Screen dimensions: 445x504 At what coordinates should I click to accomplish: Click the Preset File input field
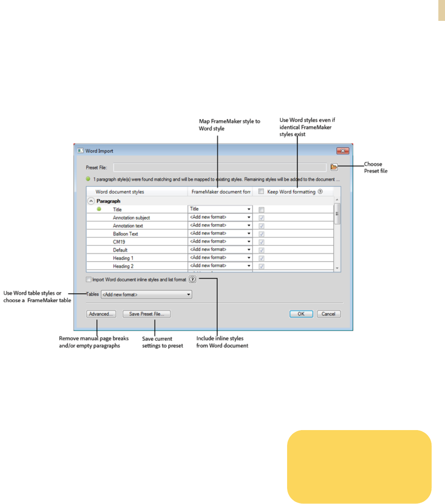point(220,167)
